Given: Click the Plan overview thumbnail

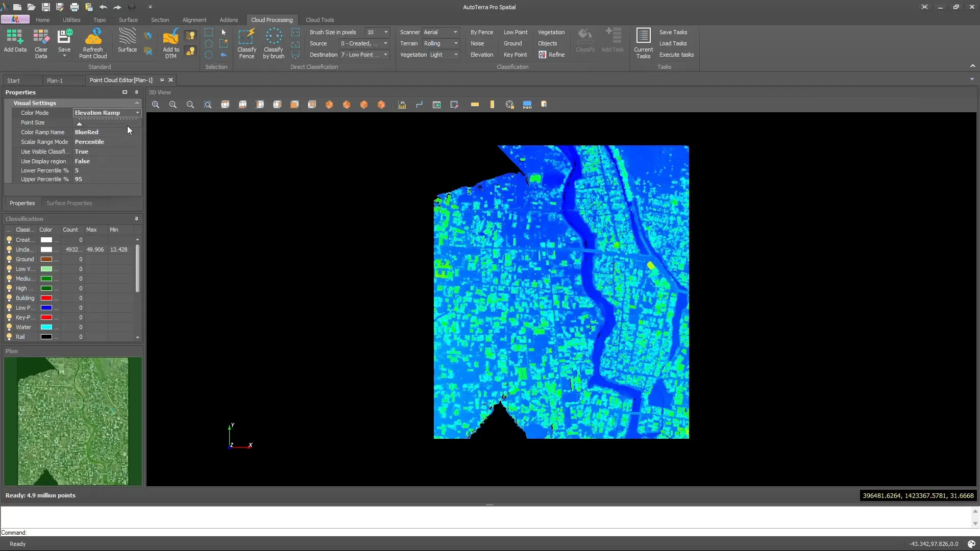Looking at the screenshot, I should click(73, 421).
